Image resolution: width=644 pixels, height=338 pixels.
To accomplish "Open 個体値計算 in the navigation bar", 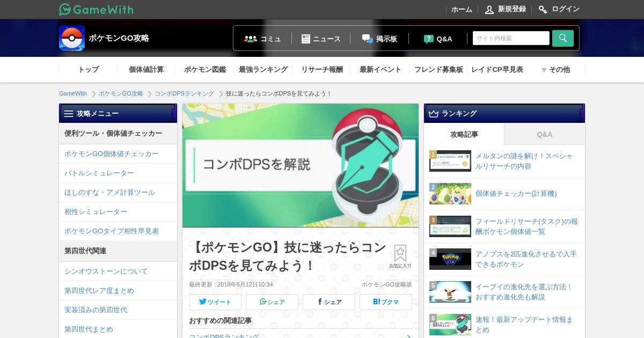I will tap(146, 70).
